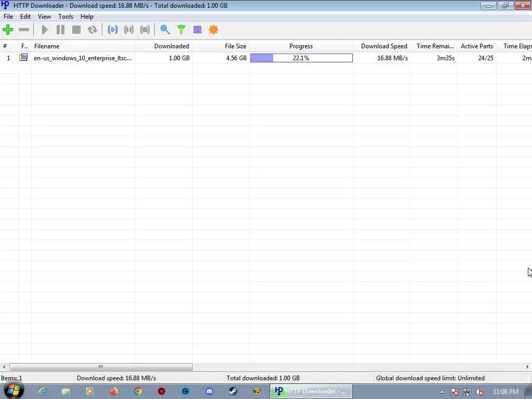
Task: Remove the selected download with the minus icon
Action: tap(24, 30)
